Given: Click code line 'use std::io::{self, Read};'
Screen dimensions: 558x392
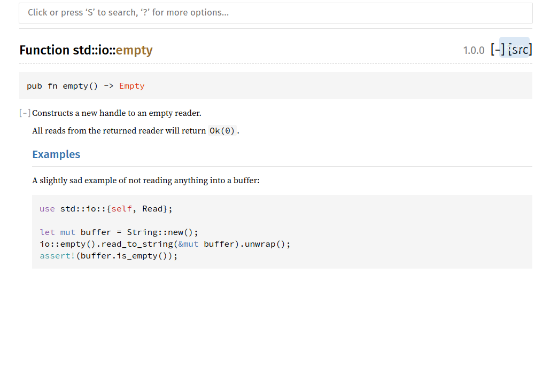Looking at the screenshot, I should pyautogui.click(x=106, y=209).
